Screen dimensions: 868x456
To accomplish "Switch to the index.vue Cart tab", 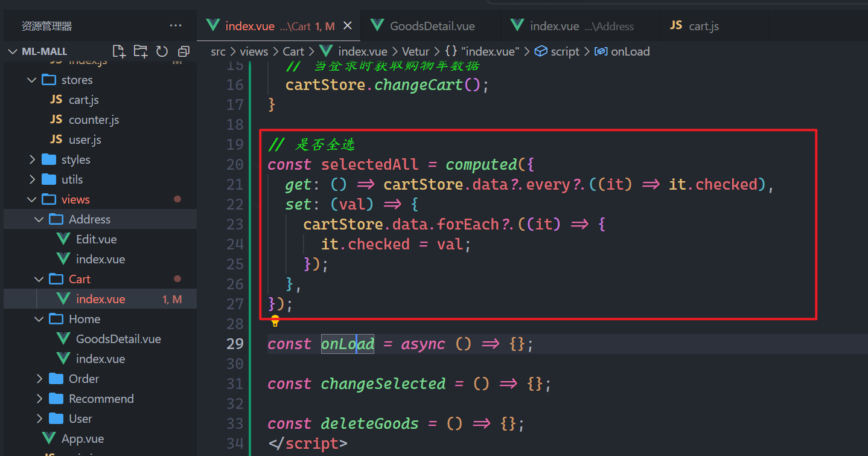I will (x=279, y=26).
